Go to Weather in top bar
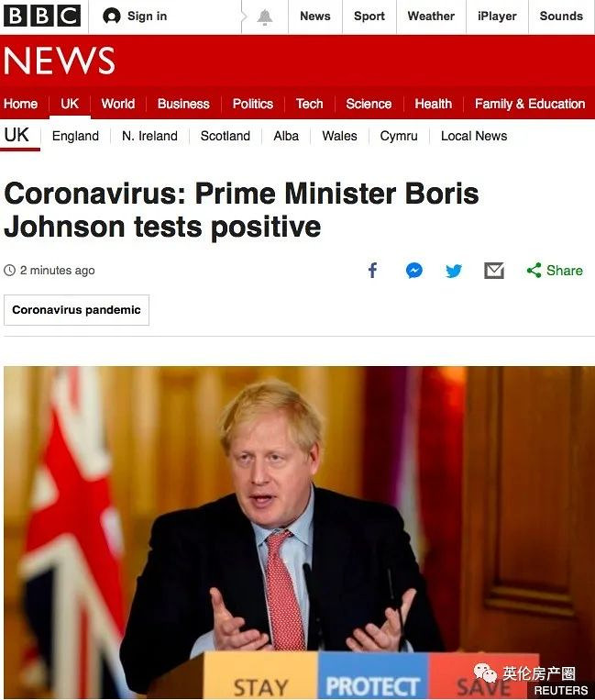The image size is (595, 700). tap(431, 17)
